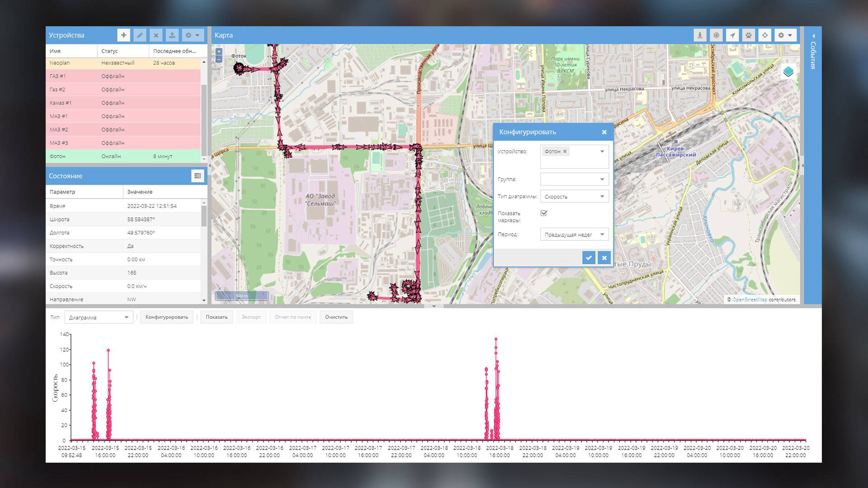Click the Очистить button
Viewport: 868px width, 488px height.
[x=336, y=317]
